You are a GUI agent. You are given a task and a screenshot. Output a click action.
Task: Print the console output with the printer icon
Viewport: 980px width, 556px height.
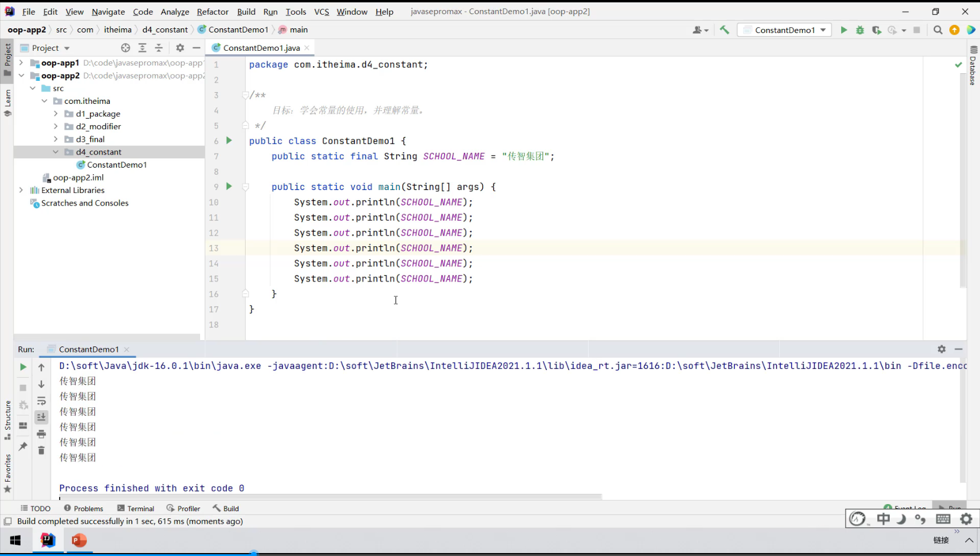[x=41, y=434]
